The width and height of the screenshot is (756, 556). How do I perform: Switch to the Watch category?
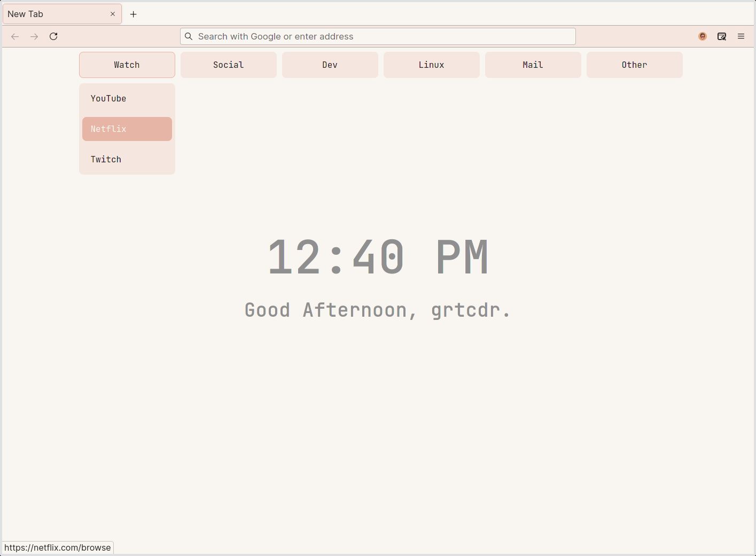click(127, 65)
